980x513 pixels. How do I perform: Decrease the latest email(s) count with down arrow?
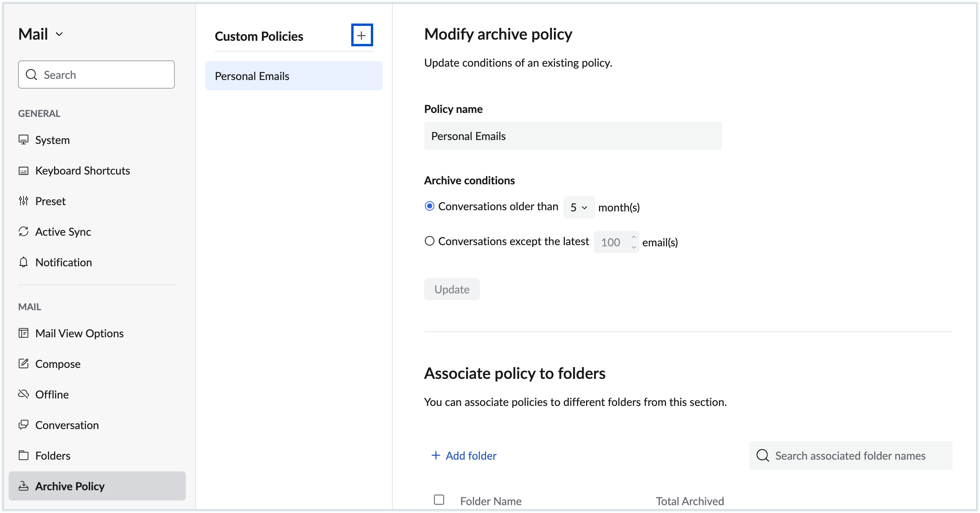tap(633, 247)
